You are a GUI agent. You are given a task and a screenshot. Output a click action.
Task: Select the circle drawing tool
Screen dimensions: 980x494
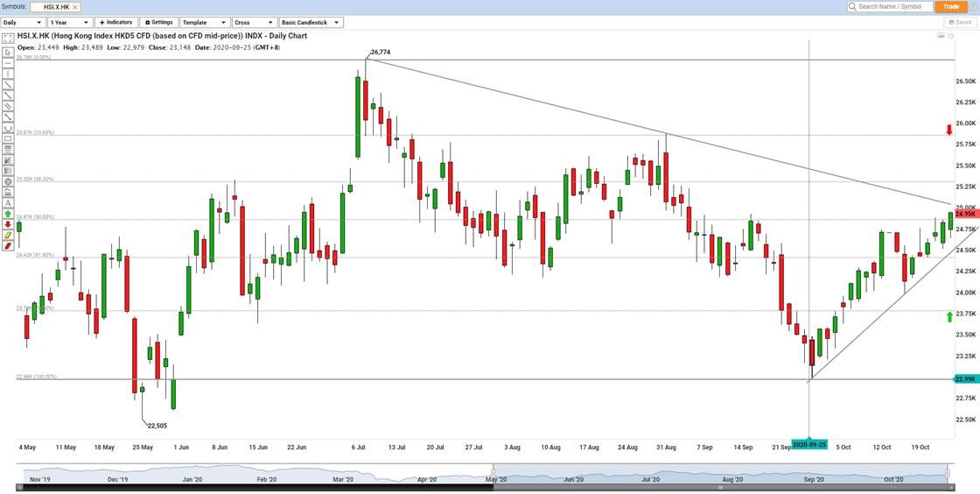[x=8, y=180]
